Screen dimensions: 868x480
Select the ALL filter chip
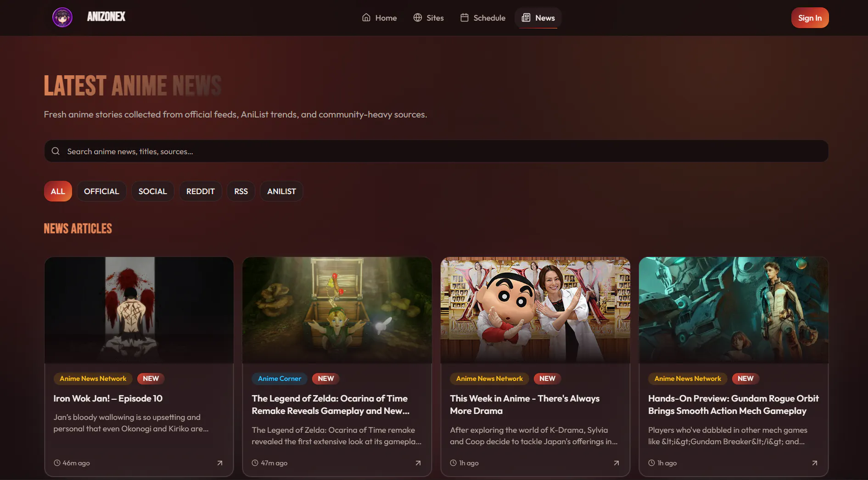(x=58, y=191)
